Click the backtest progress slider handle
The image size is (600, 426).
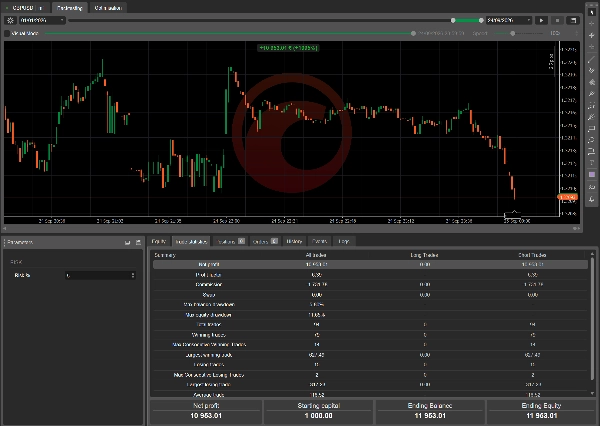tap(413, 33)
